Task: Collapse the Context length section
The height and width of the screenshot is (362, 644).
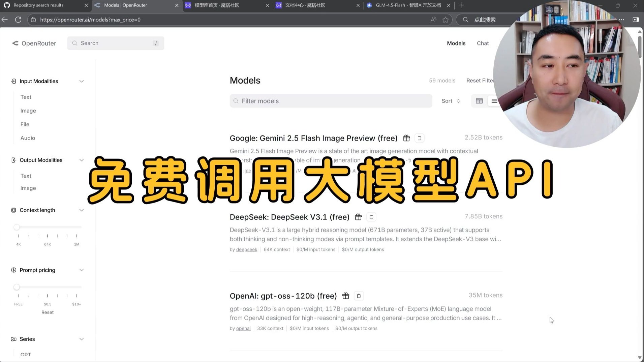Action: coord(82,210)
